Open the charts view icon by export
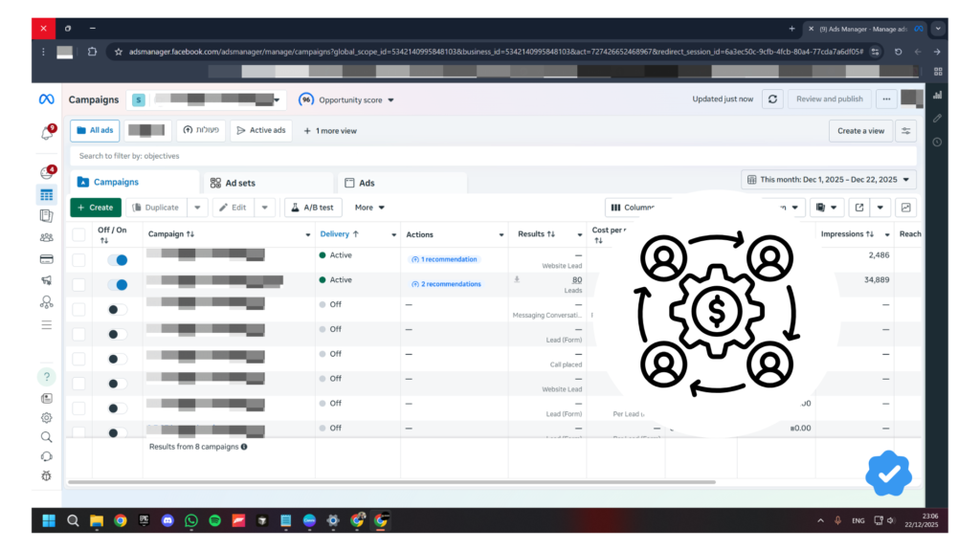 click(x=905, y=208)
